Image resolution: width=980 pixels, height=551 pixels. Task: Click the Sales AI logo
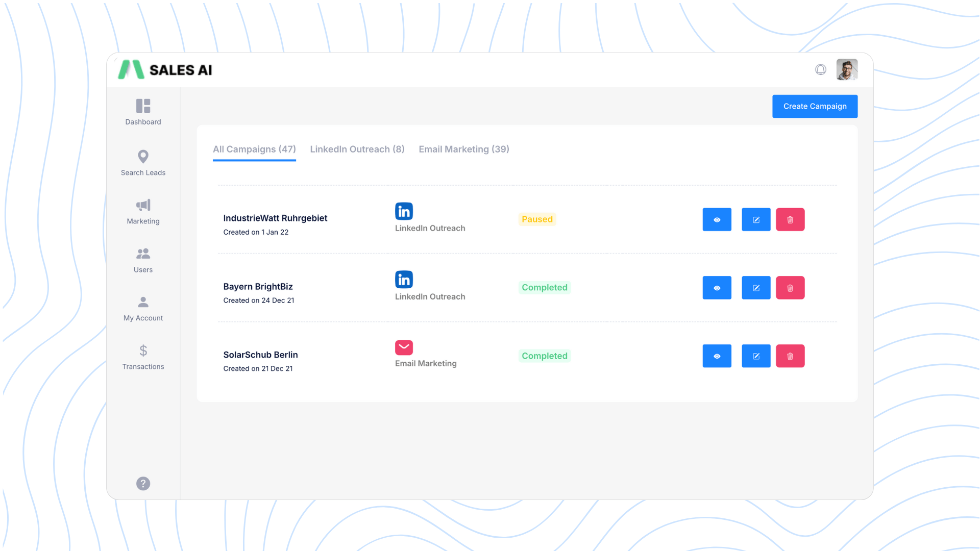[165, 70]
